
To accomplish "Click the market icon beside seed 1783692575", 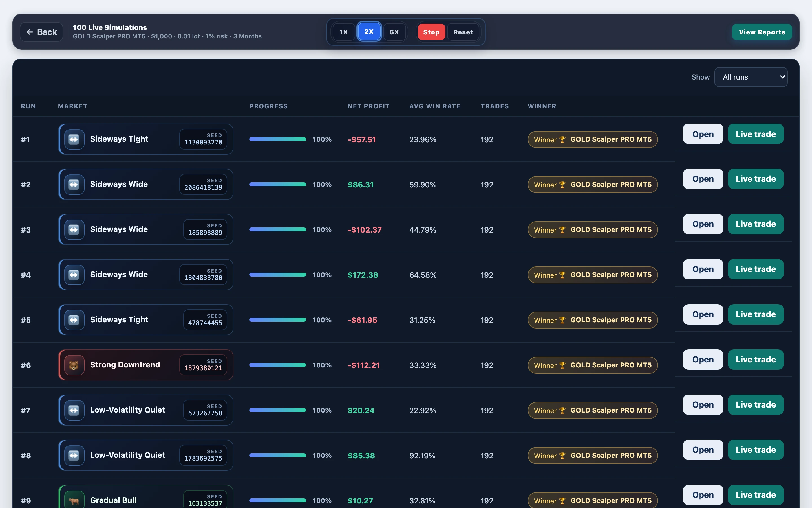I will click(74, 455).
